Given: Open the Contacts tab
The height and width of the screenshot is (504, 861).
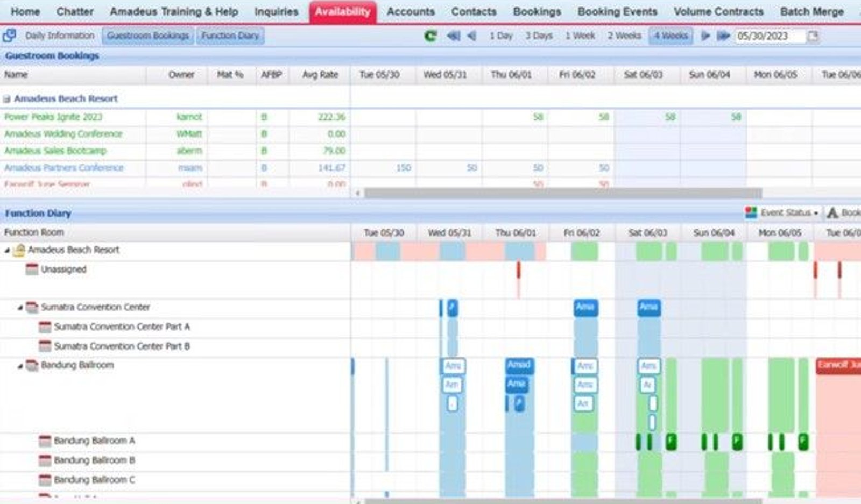Looking at the screenshot, I should (x=474, y=11).
